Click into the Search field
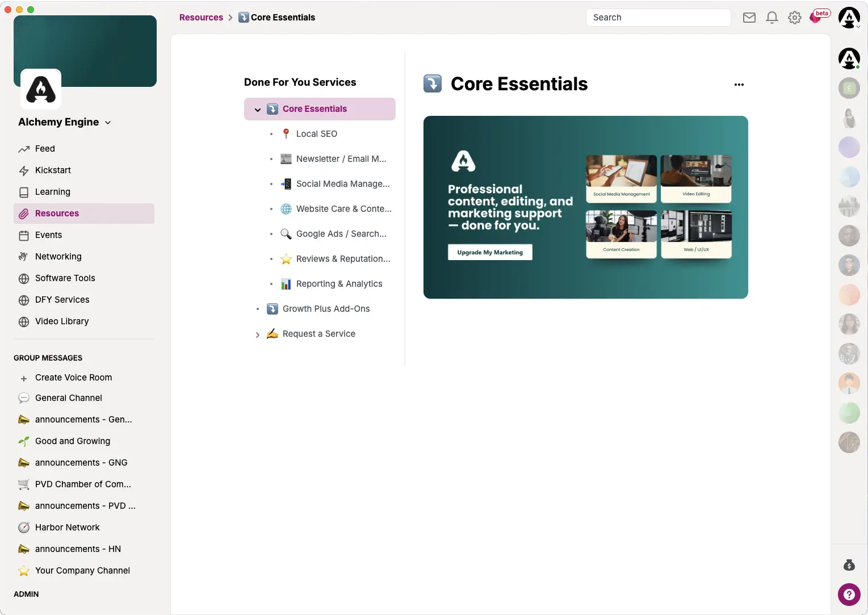 click(x=657, y=18)
